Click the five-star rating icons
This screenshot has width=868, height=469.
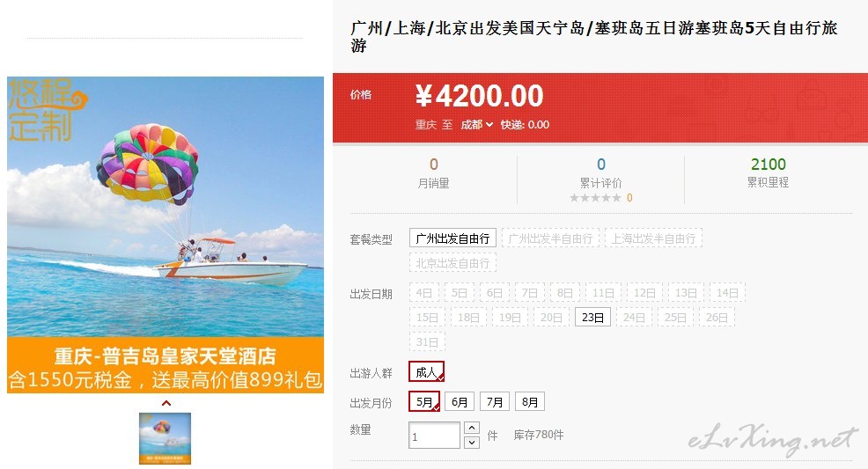pos(595,198)
